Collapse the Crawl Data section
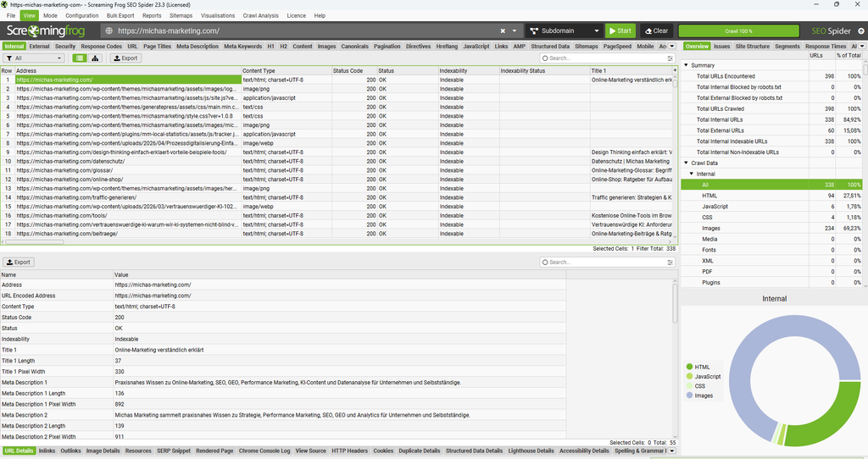This screenshot has height=459, width=868. point(687,163)
